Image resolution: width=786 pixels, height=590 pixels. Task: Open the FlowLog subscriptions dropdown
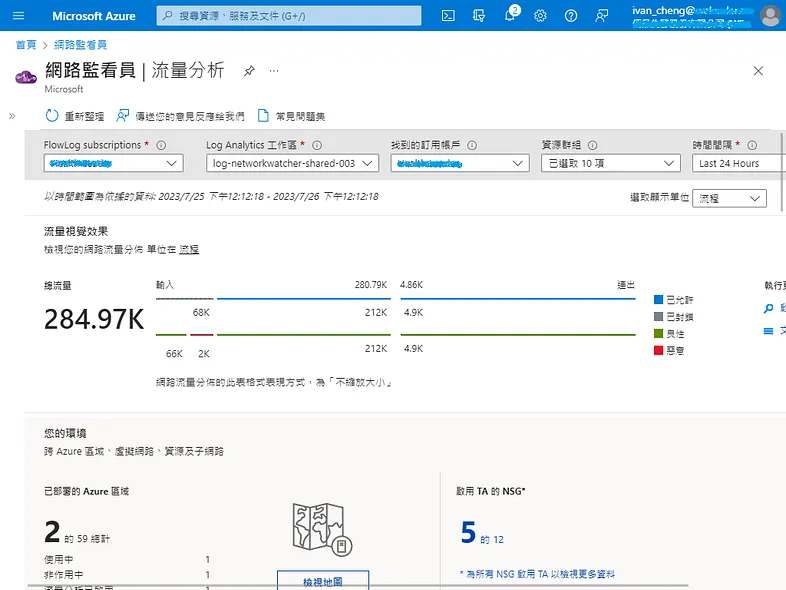(113, 163)
